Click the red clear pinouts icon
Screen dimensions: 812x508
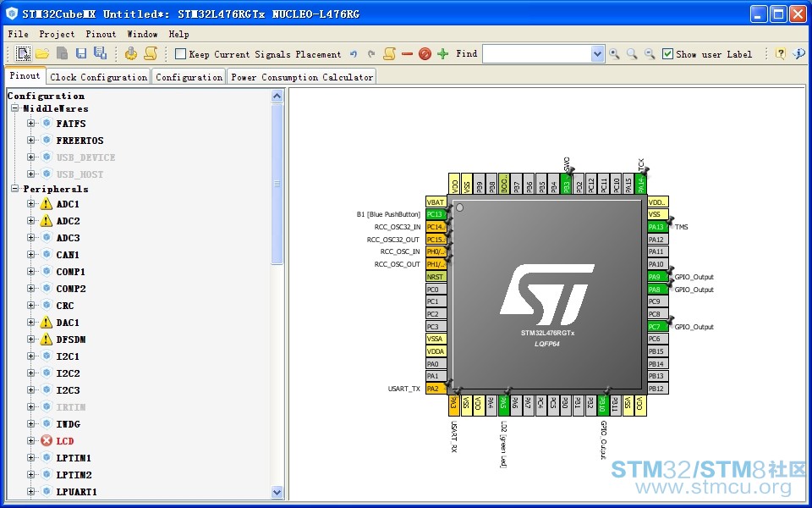425,54
